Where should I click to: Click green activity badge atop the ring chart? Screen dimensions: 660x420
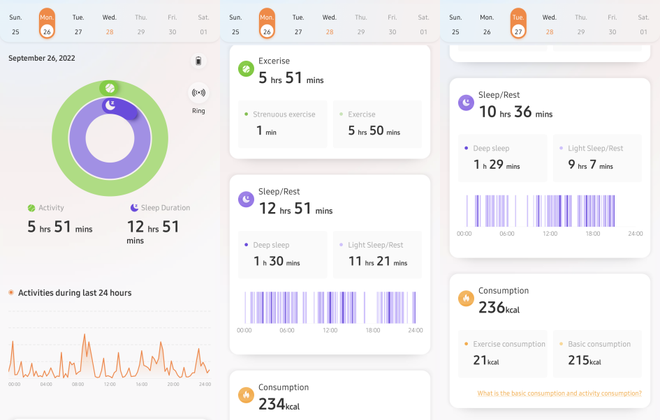click(x=110, y=88)
